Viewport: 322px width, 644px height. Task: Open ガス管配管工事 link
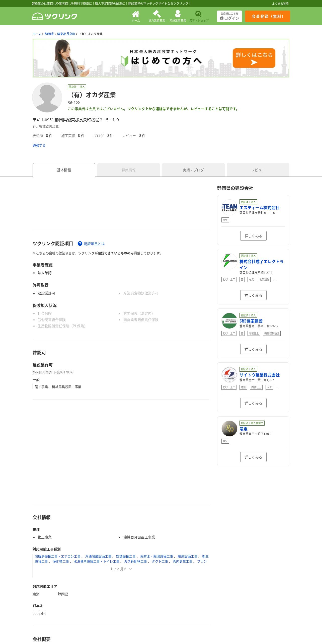click(x=136, y=561)
